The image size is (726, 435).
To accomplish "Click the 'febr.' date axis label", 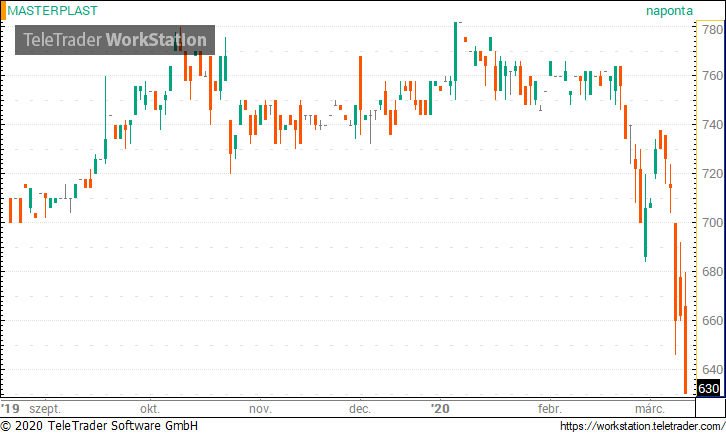I will 550,409.
